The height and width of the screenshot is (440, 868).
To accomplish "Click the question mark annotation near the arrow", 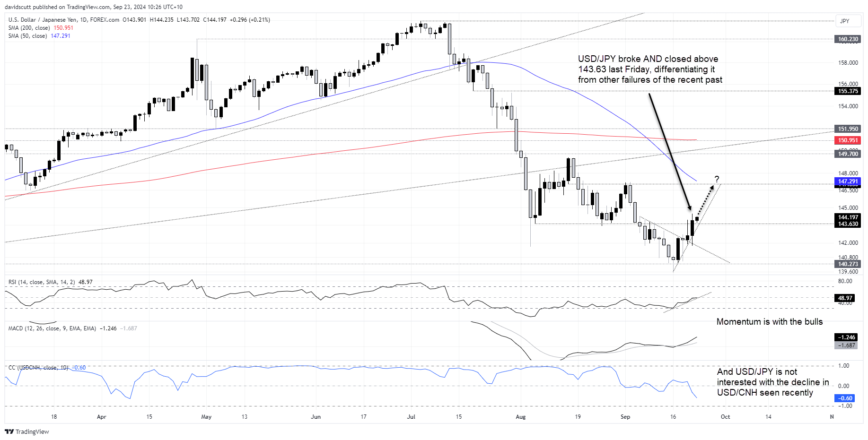I will (x=717, y=179).
